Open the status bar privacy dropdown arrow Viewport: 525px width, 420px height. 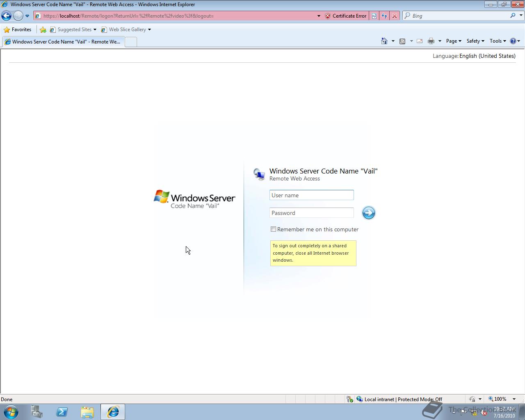(x=480, y=399)
